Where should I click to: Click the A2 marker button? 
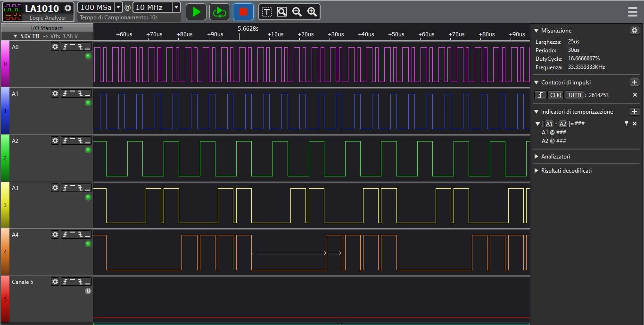[x=563, y=124]
